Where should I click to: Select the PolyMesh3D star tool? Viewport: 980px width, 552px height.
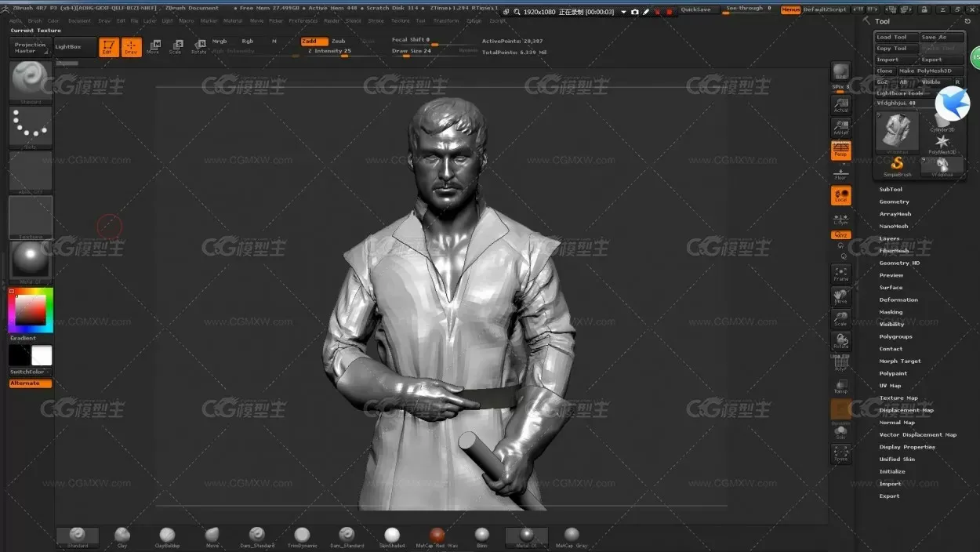pyautogui.click(x=942, y=143)
